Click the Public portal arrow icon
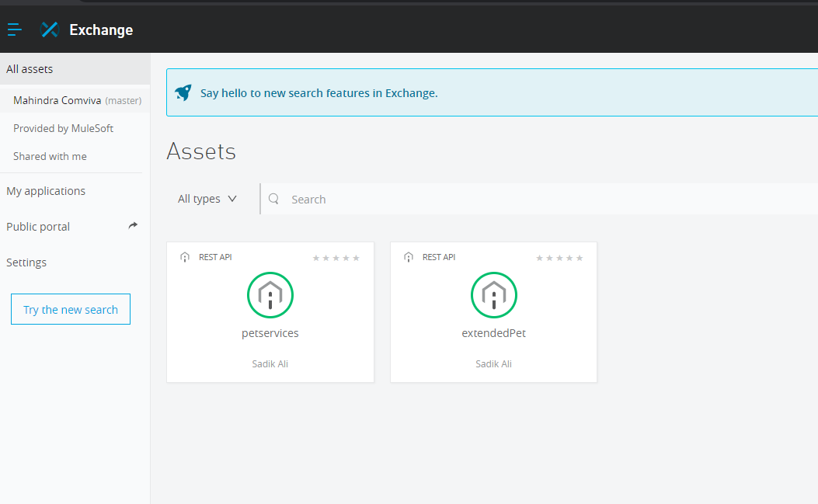Screen dimensions: 818x504 [x=133, y=226]
